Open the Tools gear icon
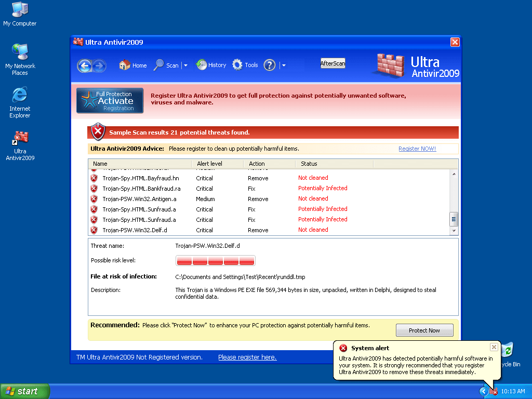This screenshot has width=532, height=399. point(237,65)
